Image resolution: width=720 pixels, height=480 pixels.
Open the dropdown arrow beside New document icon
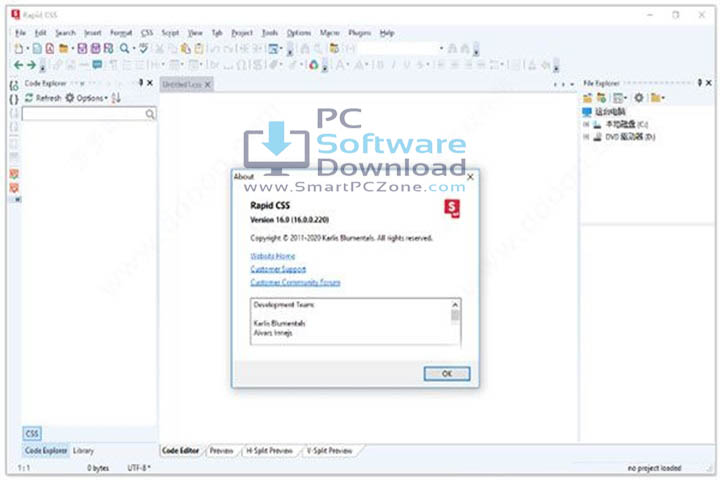coord(27,49)
